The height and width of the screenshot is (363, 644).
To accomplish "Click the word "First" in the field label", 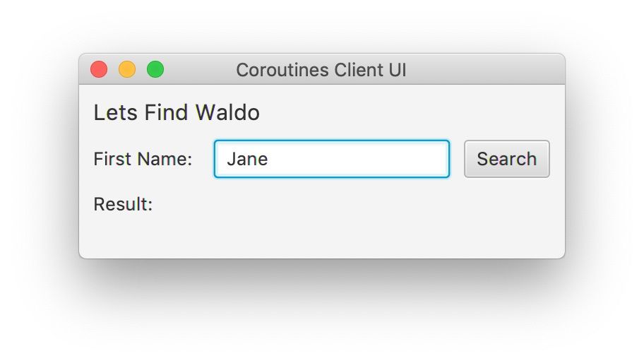I will click(x=112, y=160).
